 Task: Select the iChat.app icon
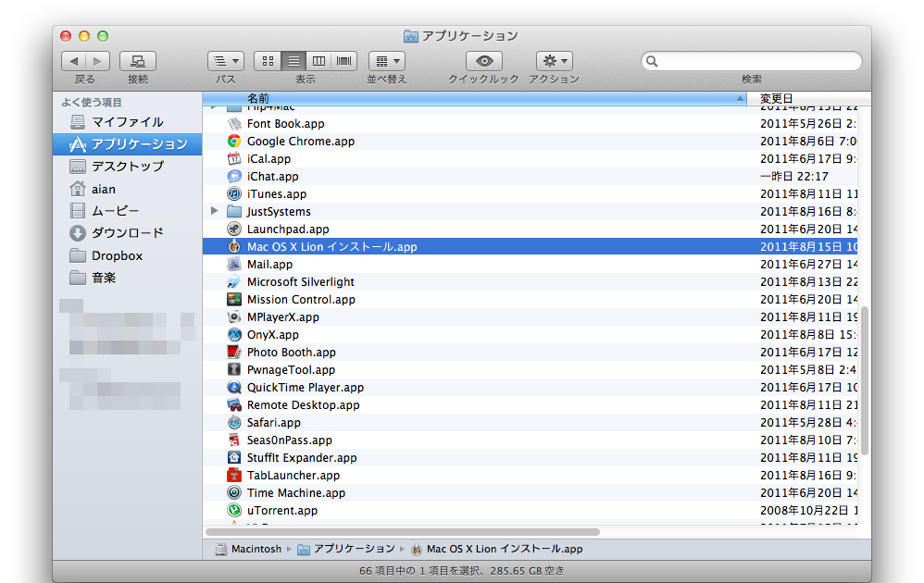tap(234, 176)
